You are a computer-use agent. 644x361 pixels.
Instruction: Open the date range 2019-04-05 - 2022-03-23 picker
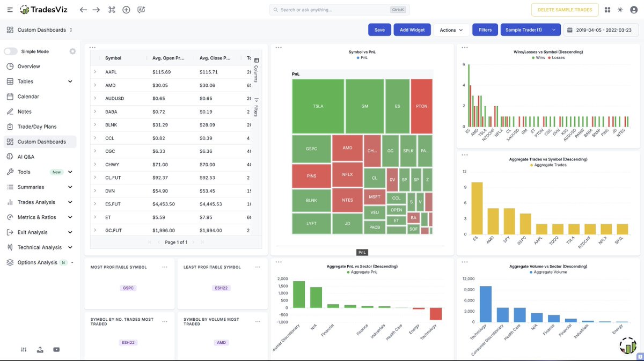(x=601, y=30)
